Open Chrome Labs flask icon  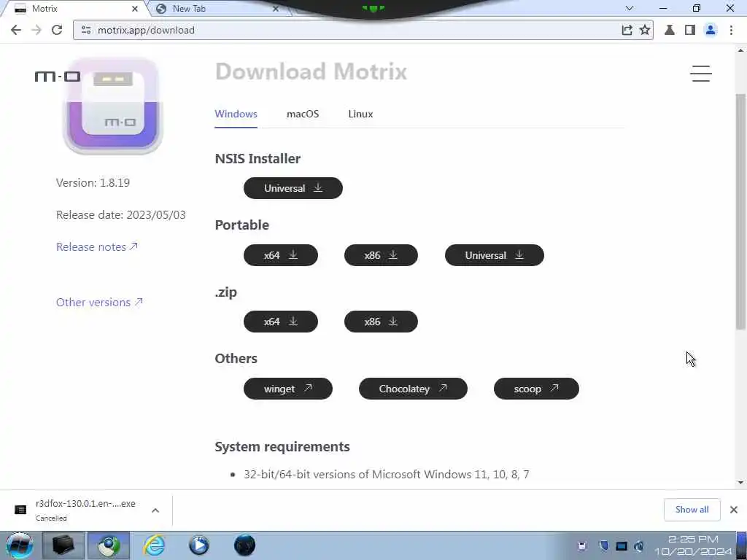click(670, 30)
